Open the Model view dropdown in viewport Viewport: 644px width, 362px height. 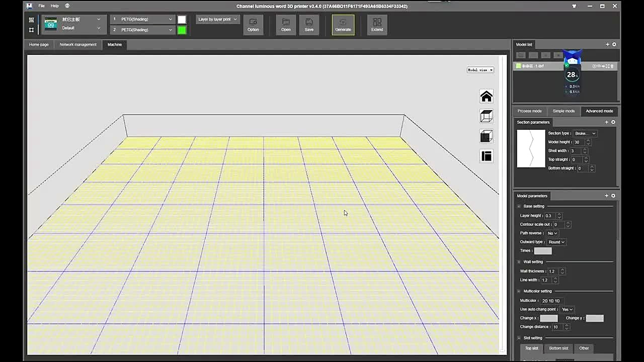[480, 70]
